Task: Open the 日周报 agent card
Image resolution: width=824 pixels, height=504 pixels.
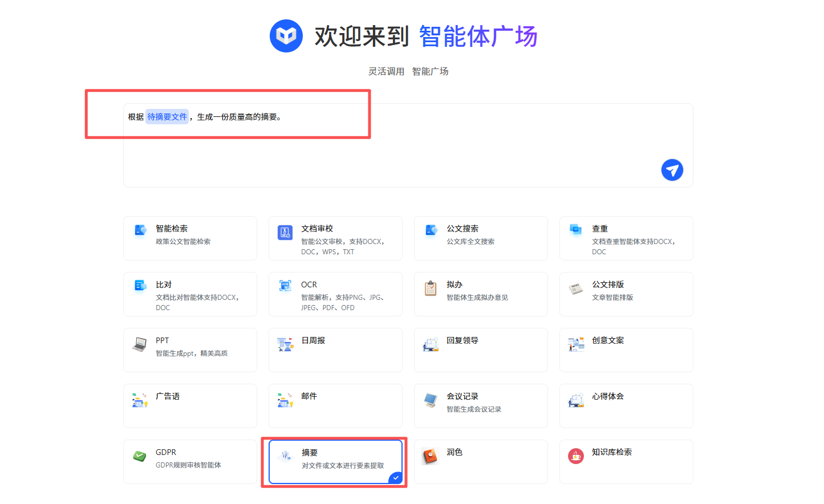Action: [335, 350]
